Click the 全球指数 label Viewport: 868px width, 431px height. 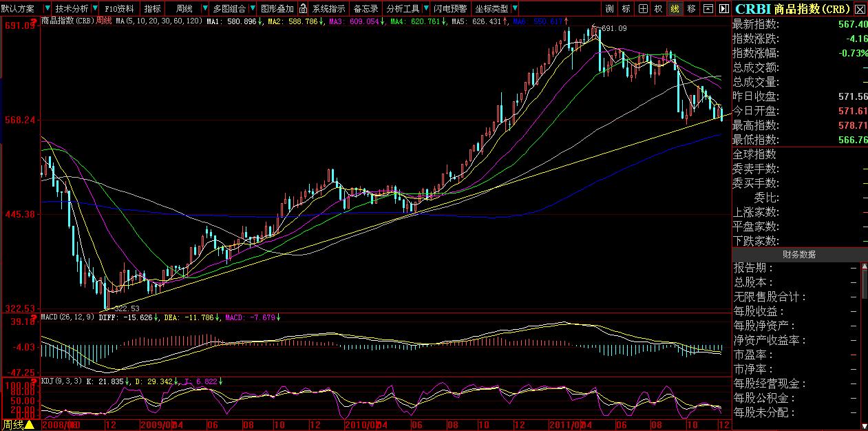[754, 154]
